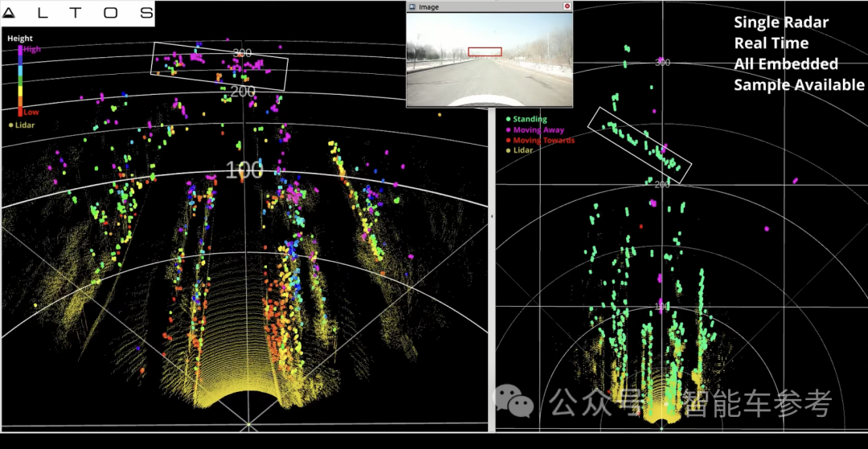868x449 pixels.
Task: Click the 'High' label on height legend
Action: (x=32, y=49)
